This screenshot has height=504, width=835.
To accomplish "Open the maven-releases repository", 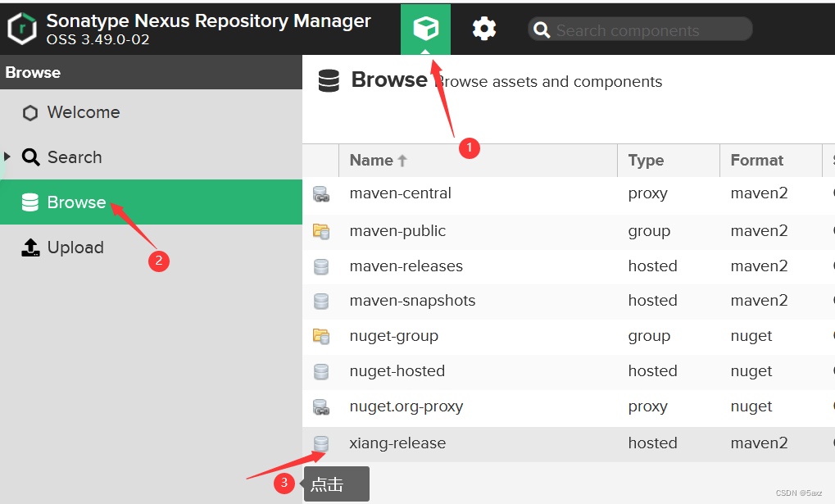I will coord(406,266).
